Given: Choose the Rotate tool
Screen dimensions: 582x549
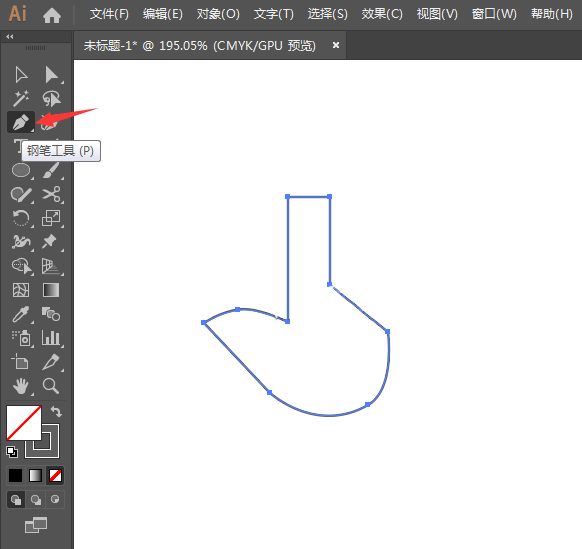Looking at the screenshot, I should tap(21, 218).
